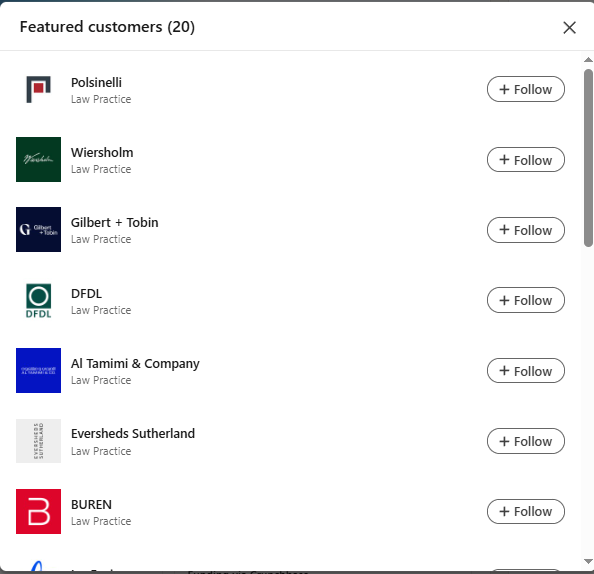Open the Wiersholm company name link
Screen dimensions: 594x574
(102, 152)
